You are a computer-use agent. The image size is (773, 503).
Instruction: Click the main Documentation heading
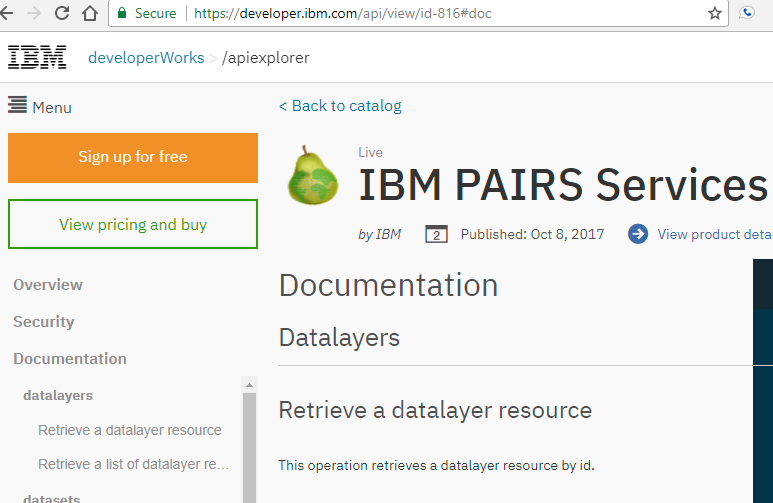coord(388,285)
